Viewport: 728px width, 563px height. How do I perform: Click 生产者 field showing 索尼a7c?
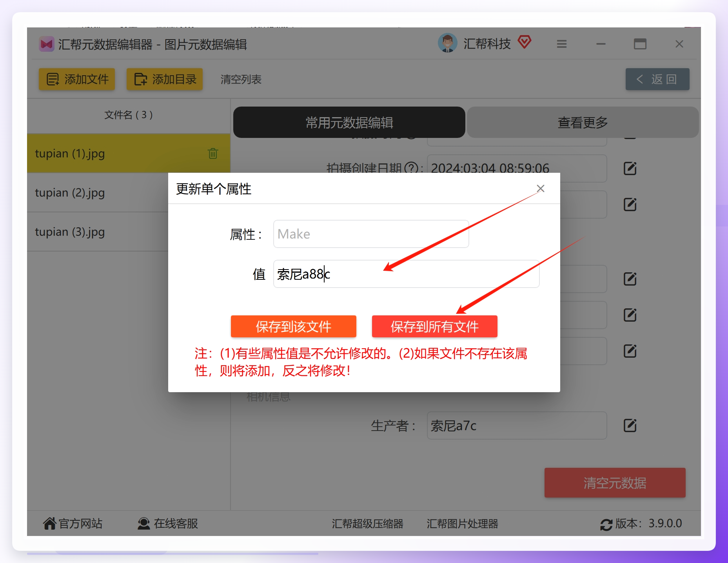point(517,425)
